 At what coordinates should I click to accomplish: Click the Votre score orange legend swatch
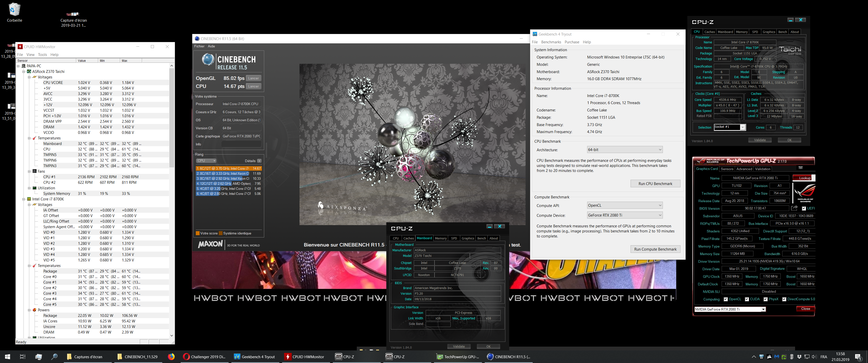pos(198,233)
